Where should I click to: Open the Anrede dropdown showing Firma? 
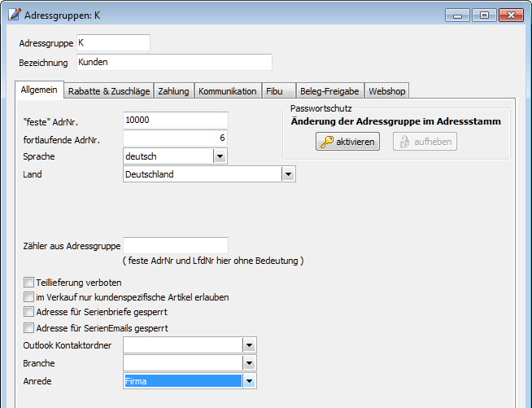point(249,380)
